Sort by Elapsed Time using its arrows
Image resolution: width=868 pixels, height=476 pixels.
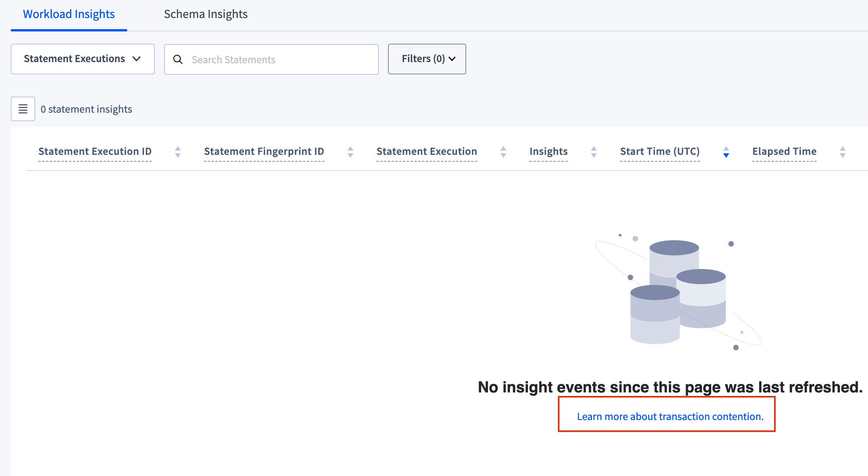click(x=842, y=152)
